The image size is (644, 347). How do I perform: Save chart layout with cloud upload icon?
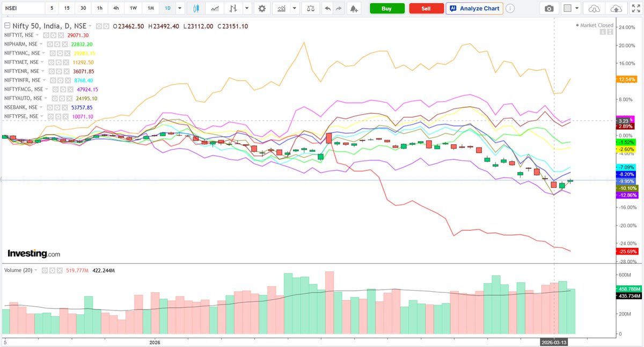[617, 9]
